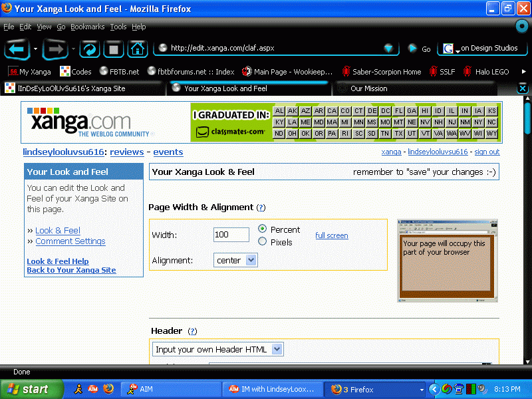Switch to lInDsEyLoOlUvSu616's Xanga Site tab

[x=84, y=88]
